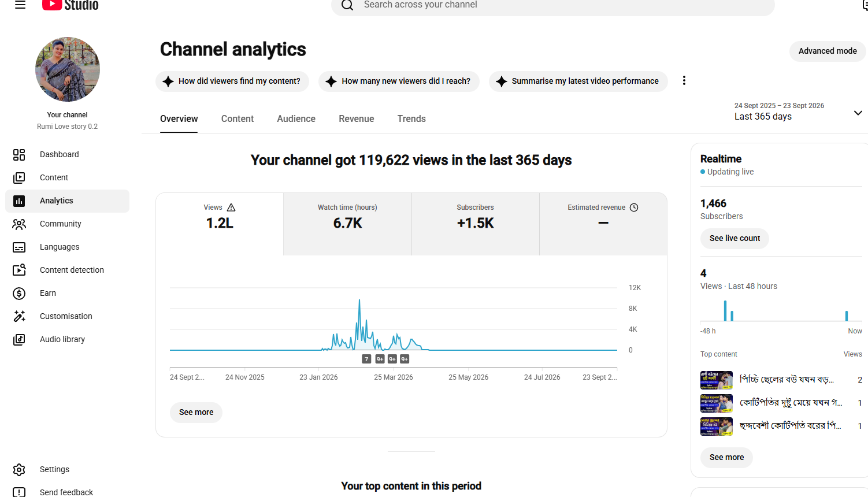
Task: Open the top video thumbnail with 2 views
Action: point(717,380)
